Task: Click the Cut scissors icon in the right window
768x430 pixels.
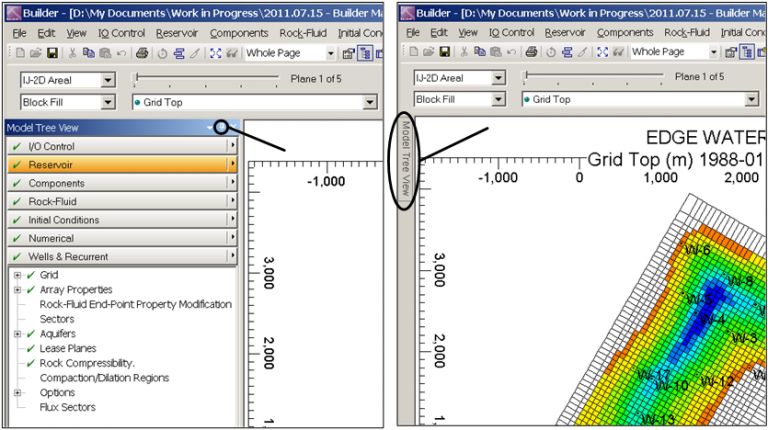Action: (464, 52)
